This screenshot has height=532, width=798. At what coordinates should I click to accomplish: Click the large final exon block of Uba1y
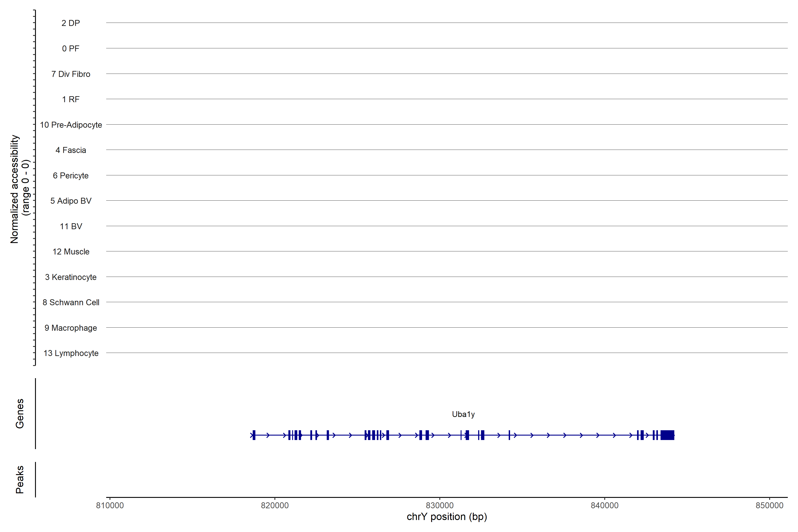[x=667, y=435]
